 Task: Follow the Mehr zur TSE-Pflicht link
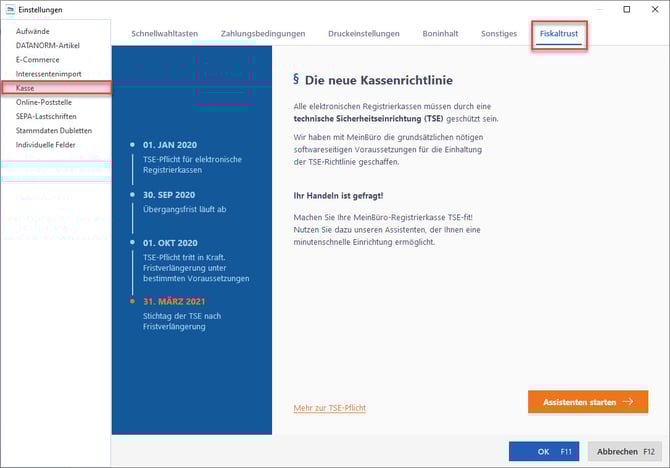(x=329, y=408)
